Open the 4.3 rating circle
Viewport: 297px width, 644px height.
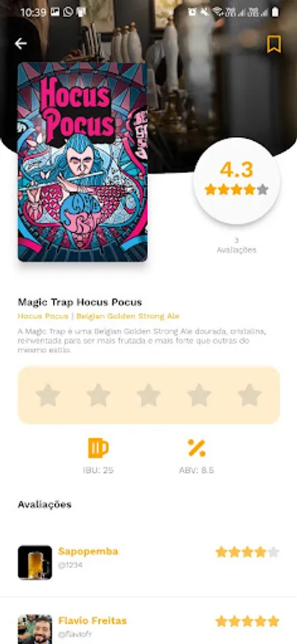[x=237, y=181]
